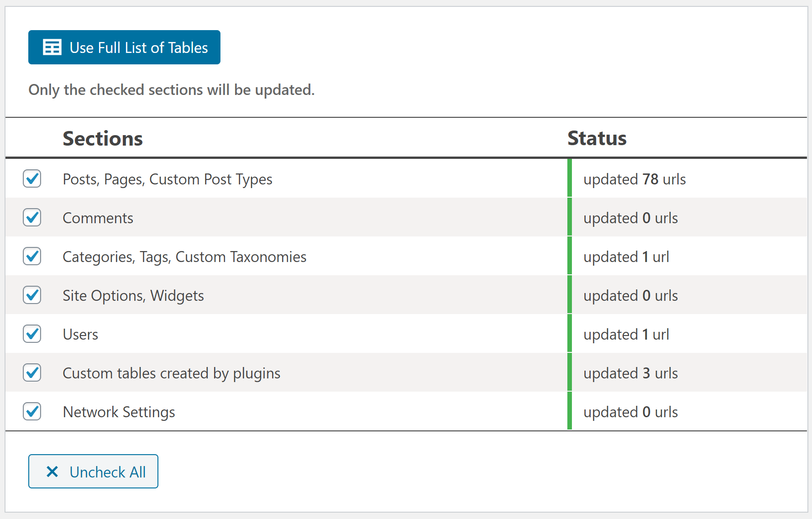Click the Use Full List of Tables button
Image resolution: width=812 pixels, height=519 pixels.
click(x=124, y=47)
